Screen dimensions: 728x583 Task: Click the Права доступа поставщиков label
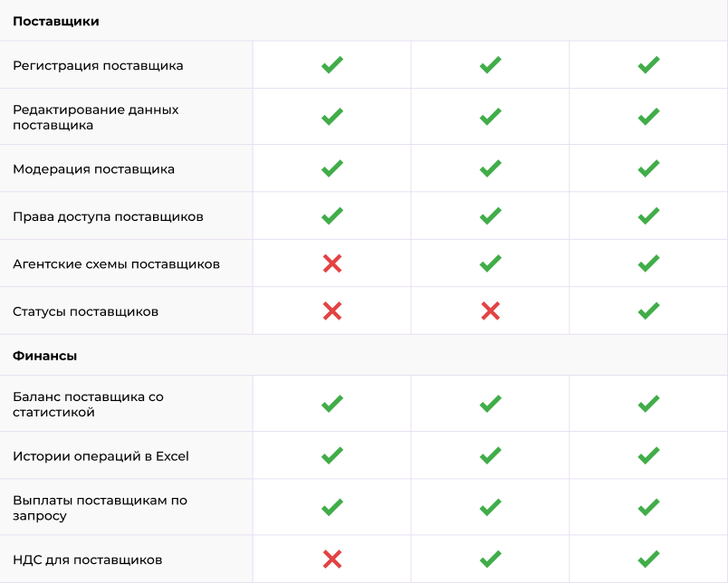[108, 216]
